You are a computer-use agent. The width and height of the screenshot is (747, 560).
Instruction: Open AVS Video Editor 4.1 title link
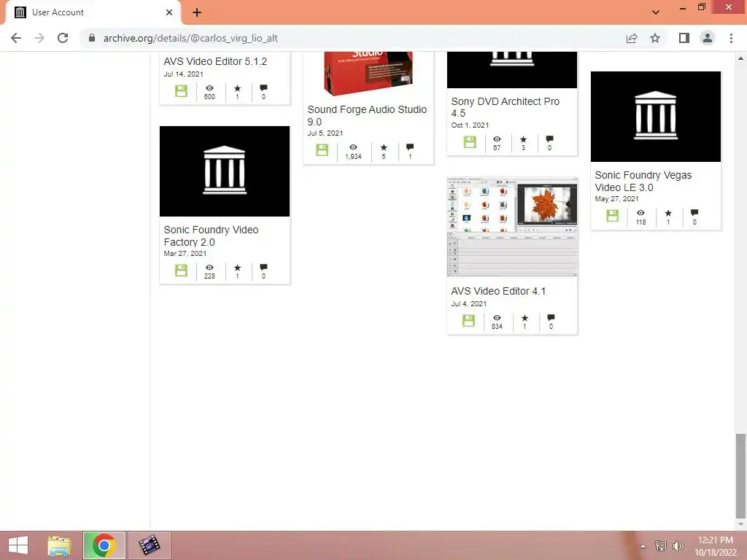pos(498,291)
